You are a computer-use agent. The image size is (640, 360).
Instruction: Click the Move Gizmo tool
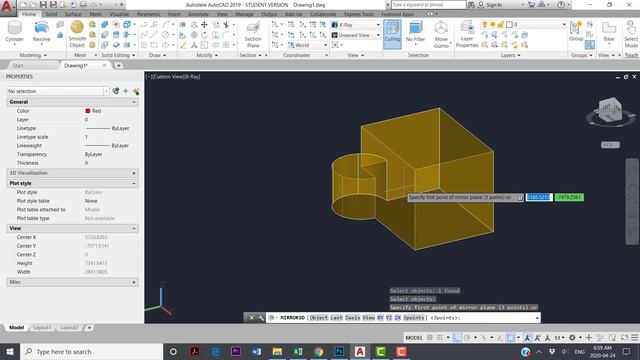(441, 34)
